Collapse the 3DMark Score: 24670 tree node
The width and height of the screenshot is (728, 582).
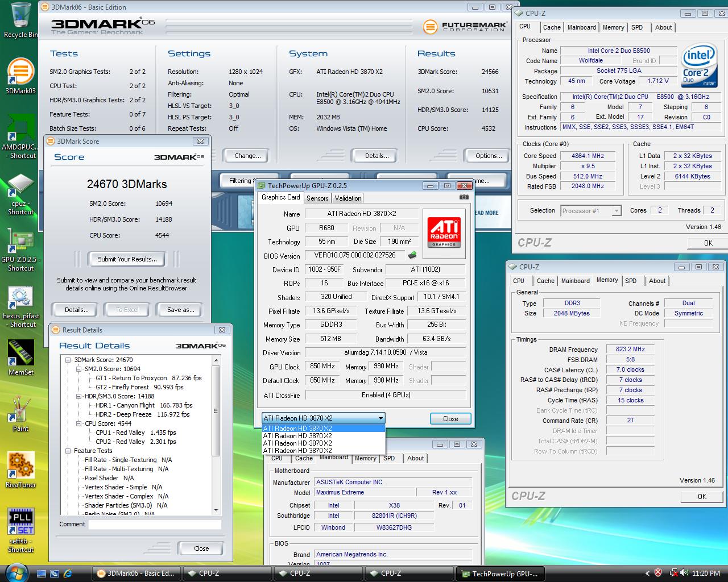tap(68, 360)
